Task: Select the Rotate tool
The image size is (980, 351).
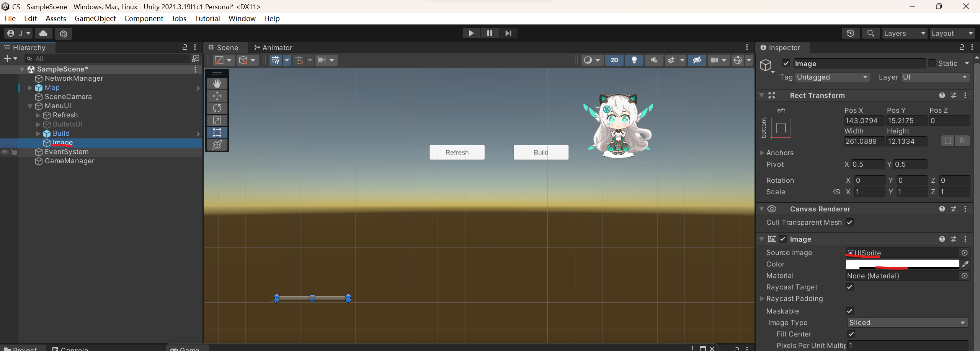Action: tap(217, 108)
